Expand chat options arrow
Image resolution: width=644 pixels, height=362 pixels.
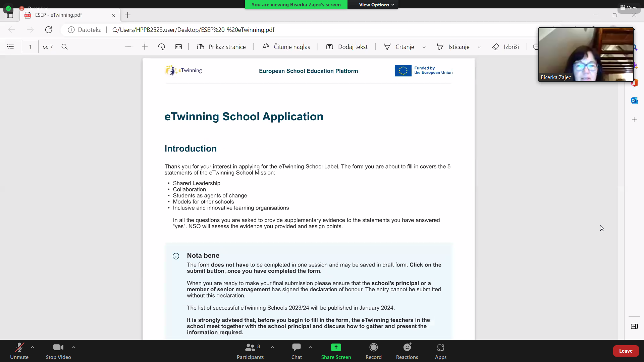[310, 347]
